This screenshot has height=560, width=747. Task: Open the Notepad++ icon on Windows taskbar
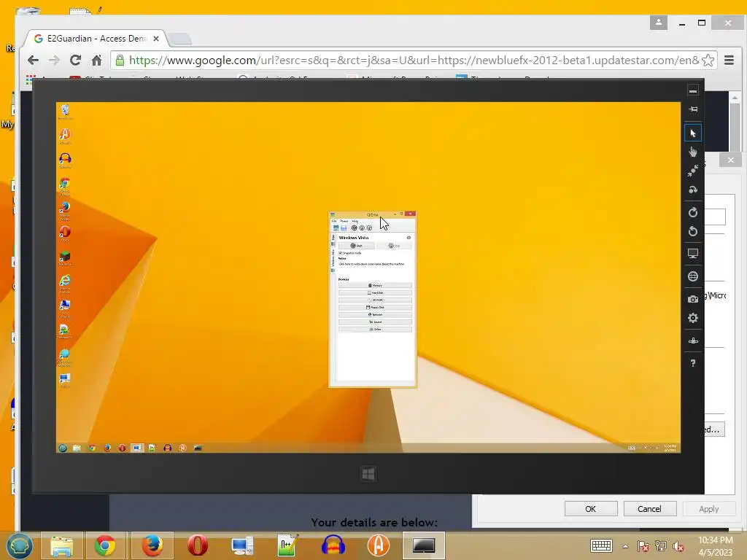pyautogui.click(x=287, y=545)
